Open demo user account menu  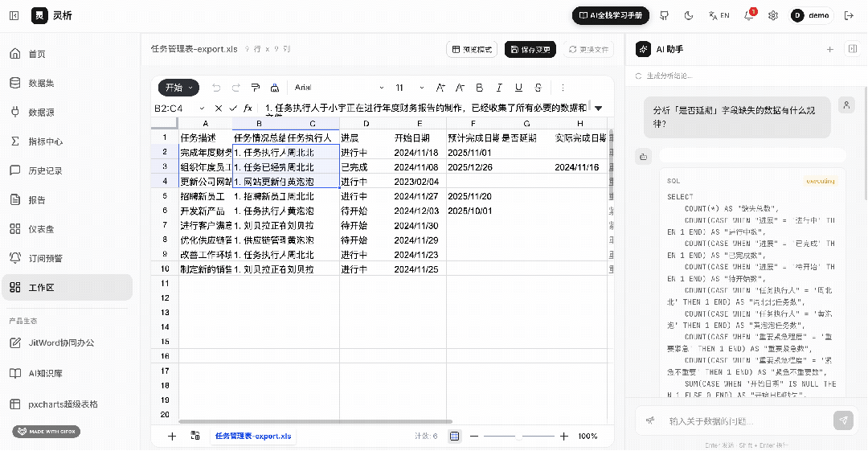(811, 15)
